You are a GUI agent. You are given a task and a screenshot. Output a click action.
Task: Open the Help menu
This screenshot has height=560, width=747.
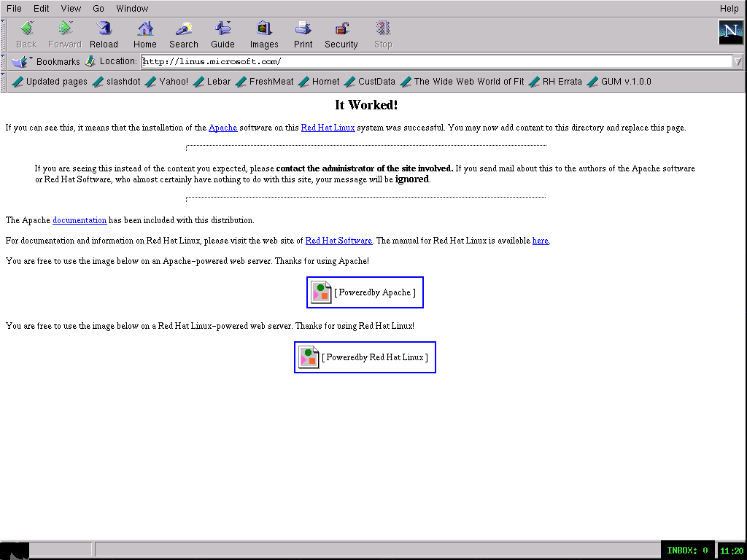click(729, 9)
